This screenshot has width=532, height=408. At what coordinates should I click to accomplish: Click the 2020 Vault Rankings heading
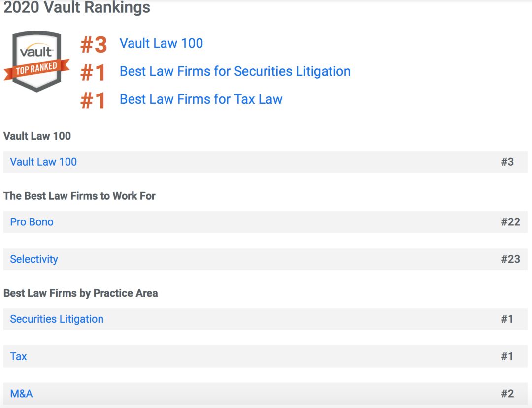click(77, 7)
